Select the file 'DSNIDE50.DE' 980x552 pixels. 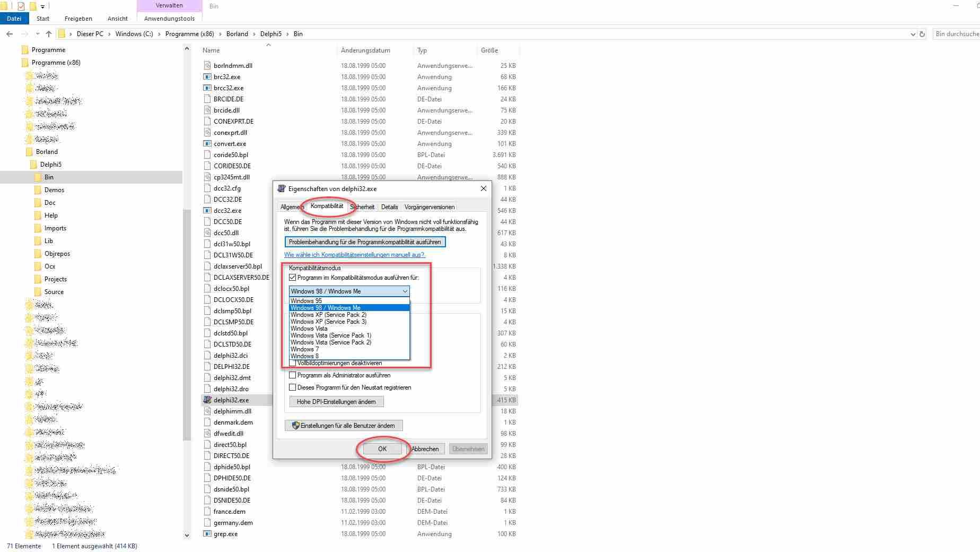point(232,501)
